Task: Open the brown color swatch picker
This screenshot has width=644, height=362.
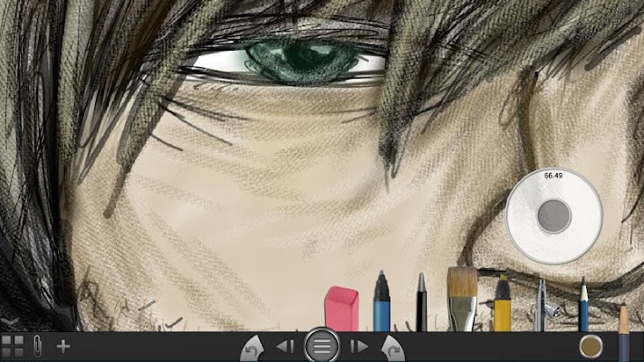Action: [591, 347]
